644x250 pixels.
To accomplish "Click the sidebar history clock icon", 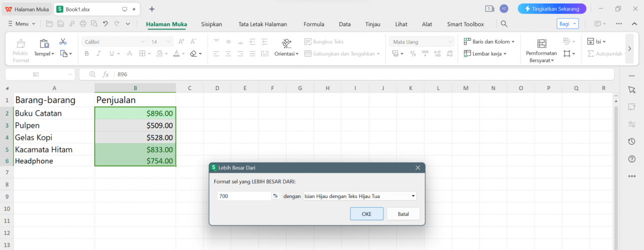I will pos(632,141).
